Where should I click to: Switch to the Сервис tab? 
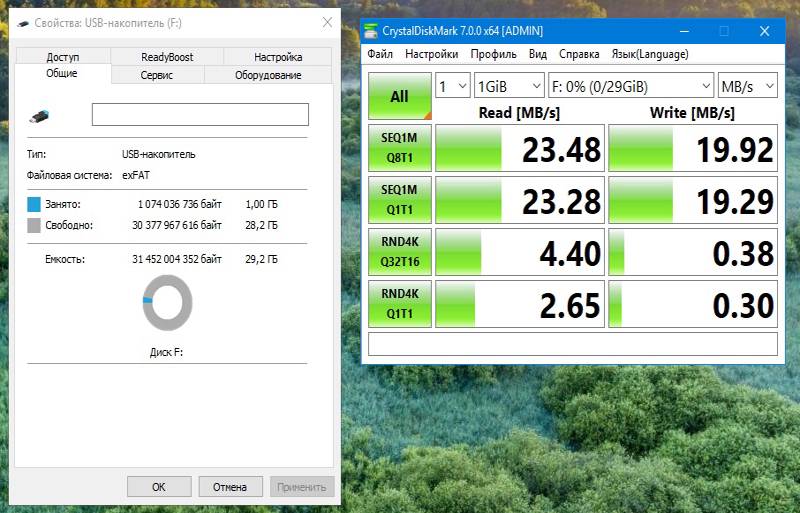[x=157, y=75]
